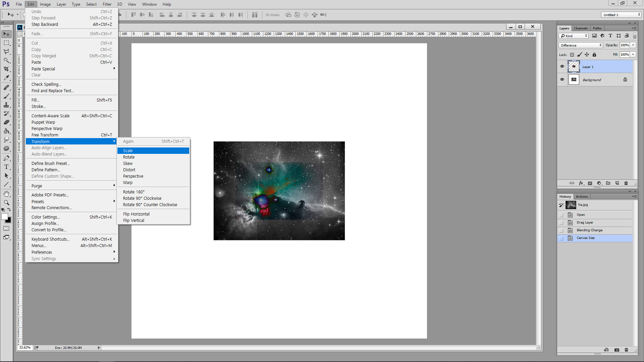The height and width of the screenshot is (362, 644).
Task: Select the Crop tool
Action: pos(6,69)
